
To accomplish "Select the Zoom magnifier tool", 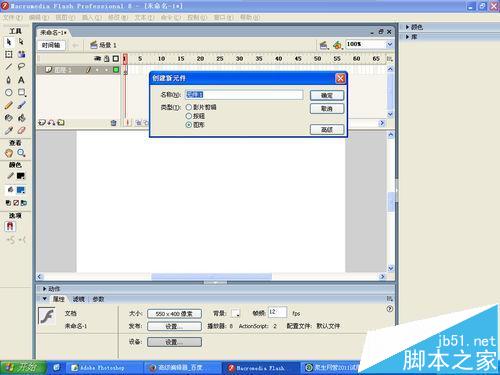I will coord(21,153).
